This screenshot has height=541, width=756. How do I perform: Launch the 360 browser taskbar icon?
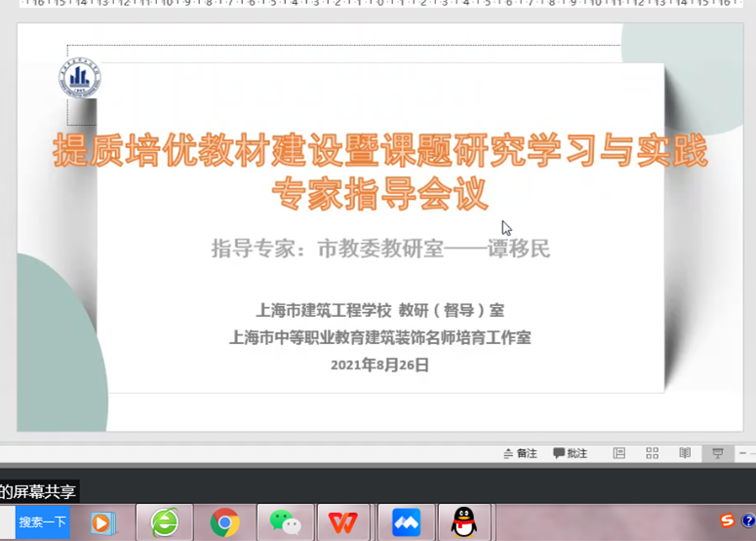point(165,522)
